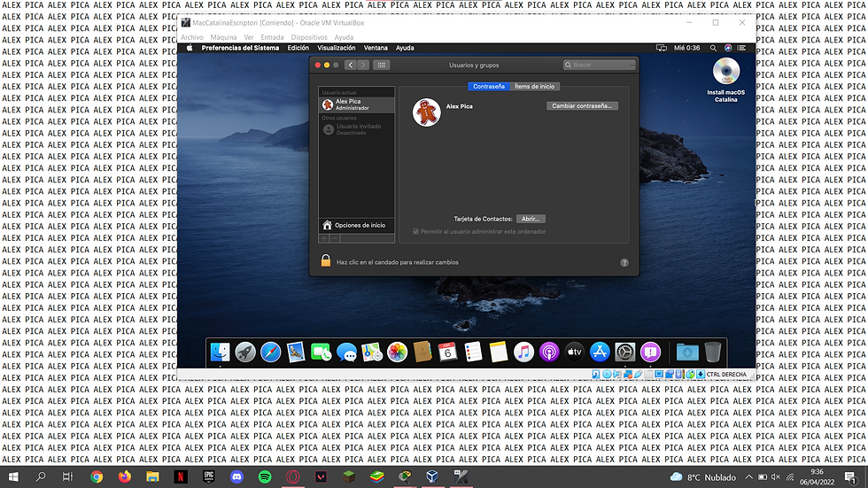Viewport: 868px width, 488px height.
Task: Open Calendar icon showing 6 in dock
Action: (x=447, y=352)
